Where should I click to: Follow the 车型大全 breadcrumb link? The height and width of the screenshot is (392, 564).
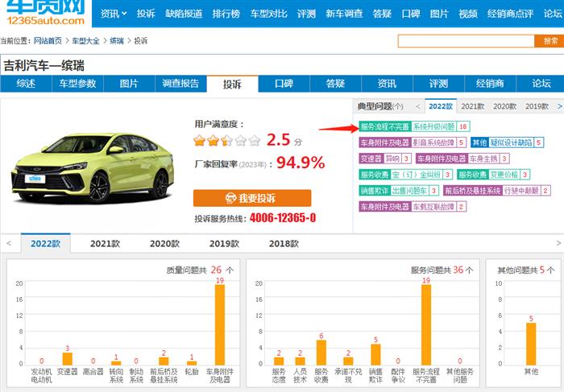click(x=85, y=41)
